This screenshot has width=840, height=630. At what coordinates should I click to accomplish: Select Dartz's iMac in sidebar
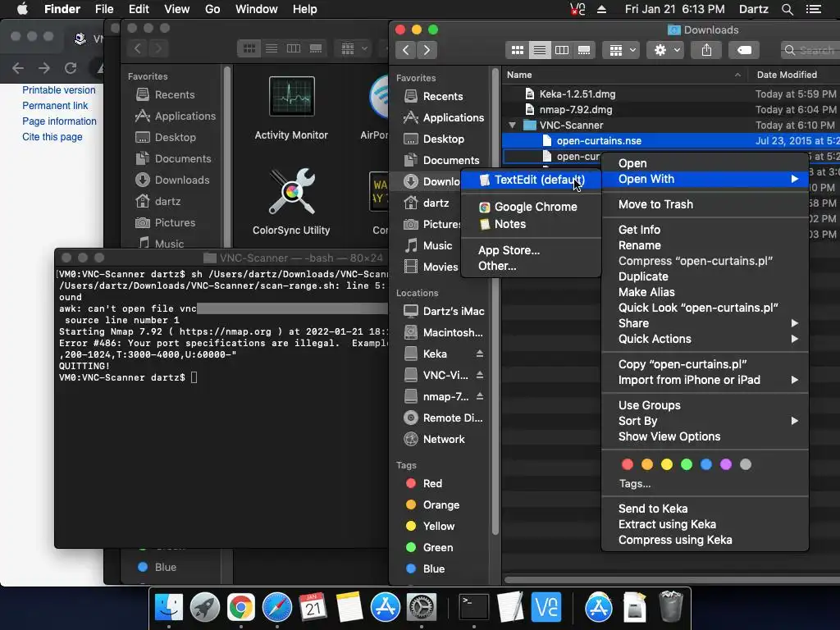point(444,311)
